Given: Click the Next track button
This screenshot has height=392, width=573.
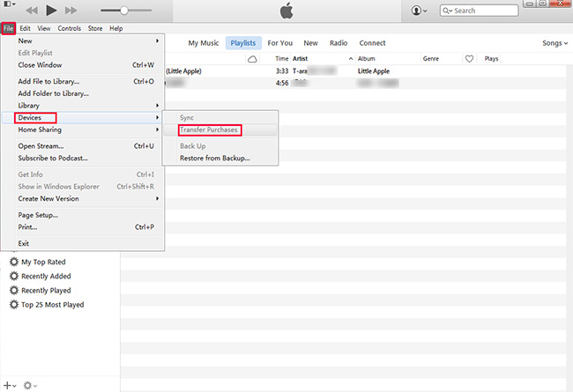Looking at the screenshot, I should point(71,11).
